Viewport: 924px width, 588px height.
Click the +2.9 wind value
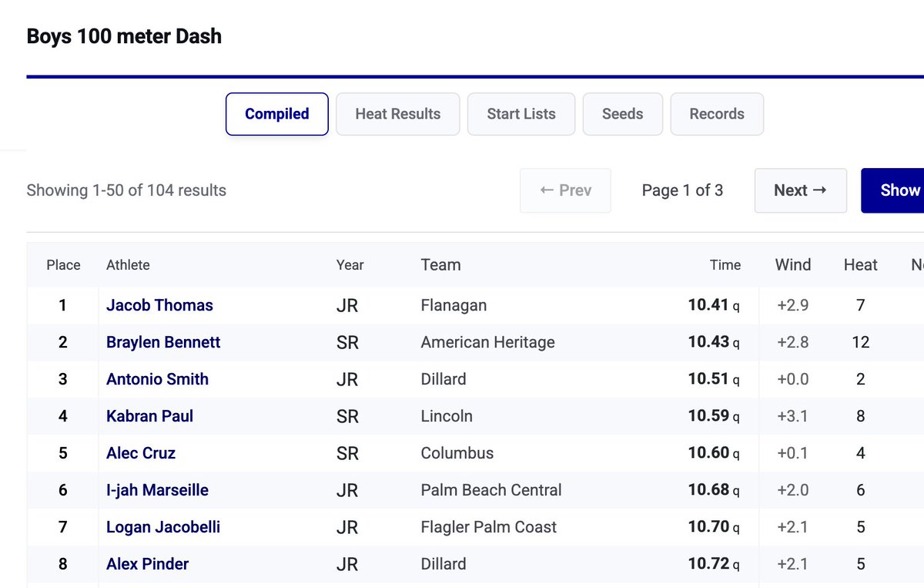[793, 305]
